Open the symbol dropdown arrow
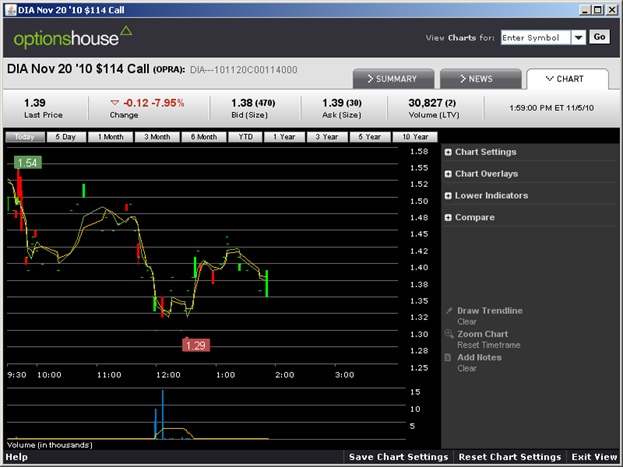 coord(578,38)
